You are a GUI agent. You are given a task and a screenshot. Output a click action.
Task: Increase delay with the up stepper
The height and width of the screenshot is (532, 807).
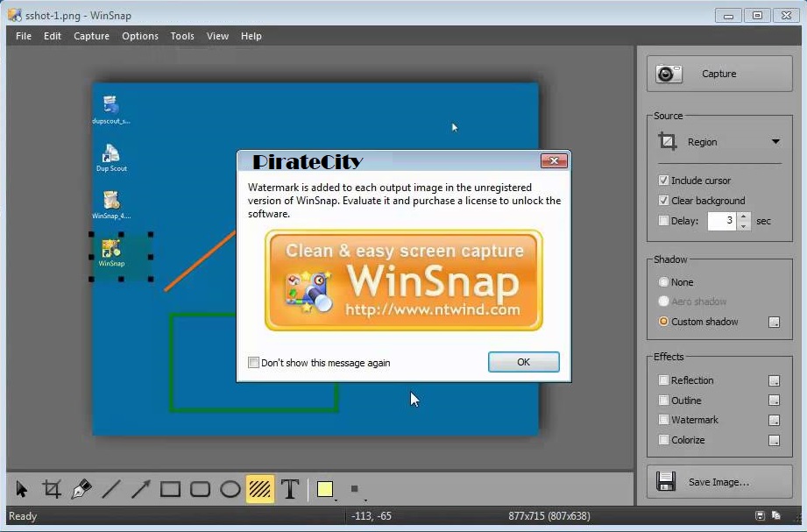pos(744,216)
